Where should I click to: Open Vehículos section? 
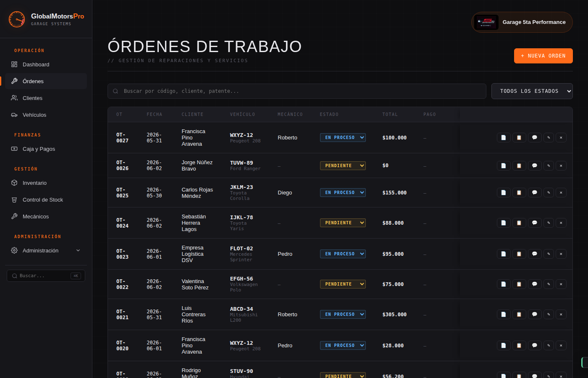46,115
